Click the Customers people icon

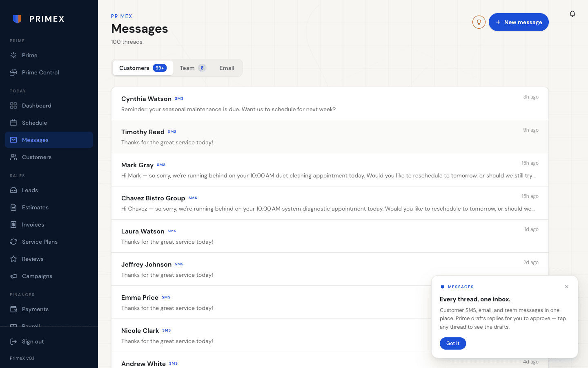13,157
